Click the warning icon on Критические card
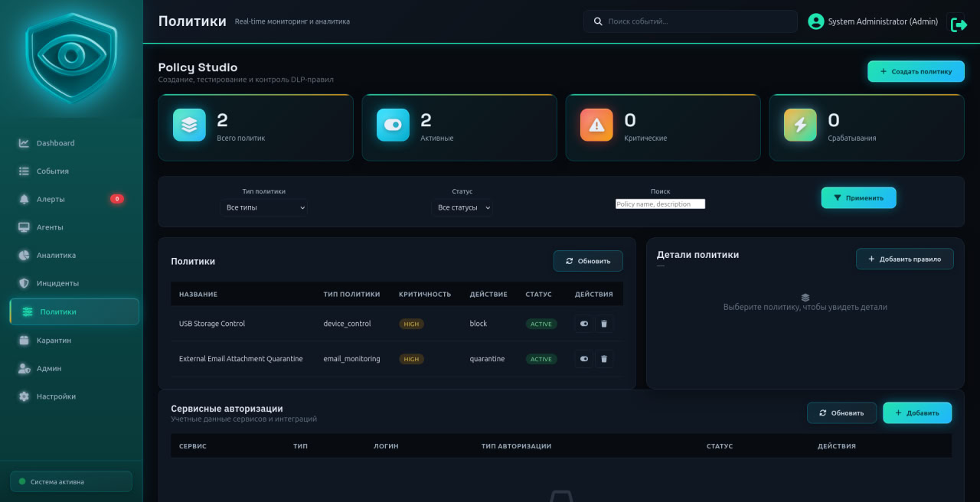 tap(596, 125)
